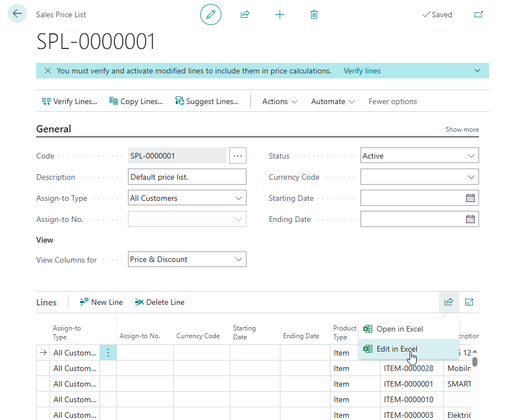Click Fewer options

(x=393, y=101)
